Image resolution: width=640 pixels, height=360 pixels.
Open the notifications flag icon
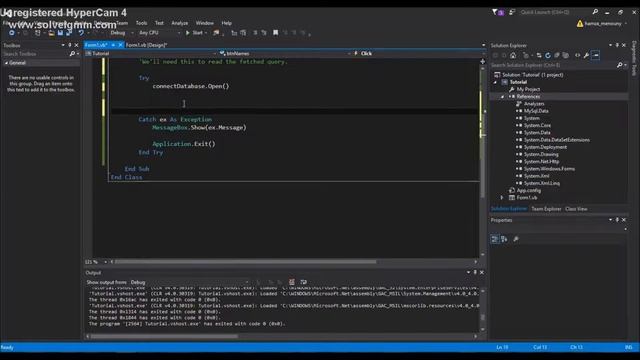(497, 12)
